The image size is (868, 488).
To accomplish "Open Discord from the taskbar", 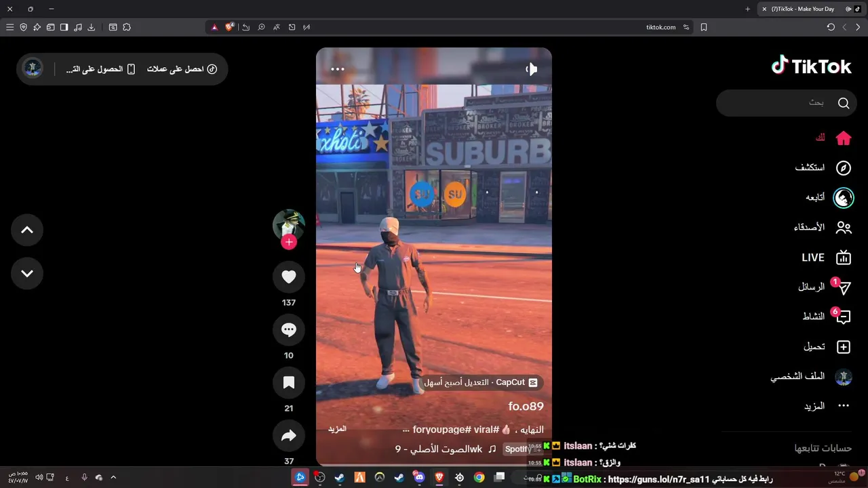I will tap(419, 477).
